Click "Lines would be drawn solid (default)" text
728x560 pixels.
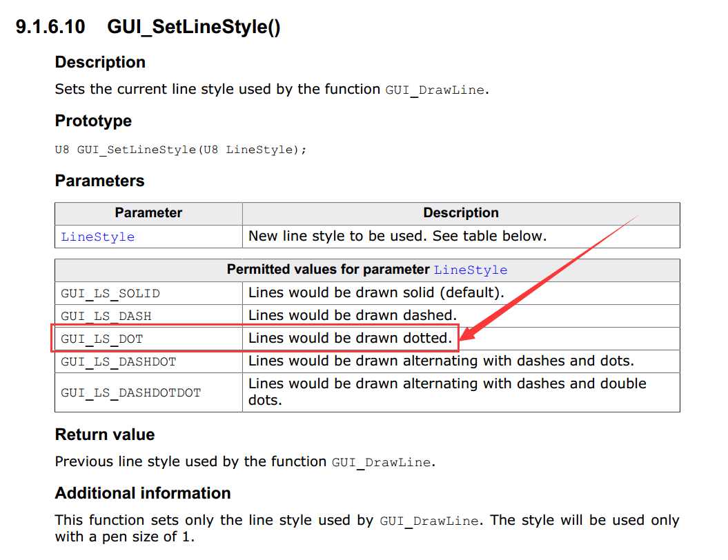point(376,292)
